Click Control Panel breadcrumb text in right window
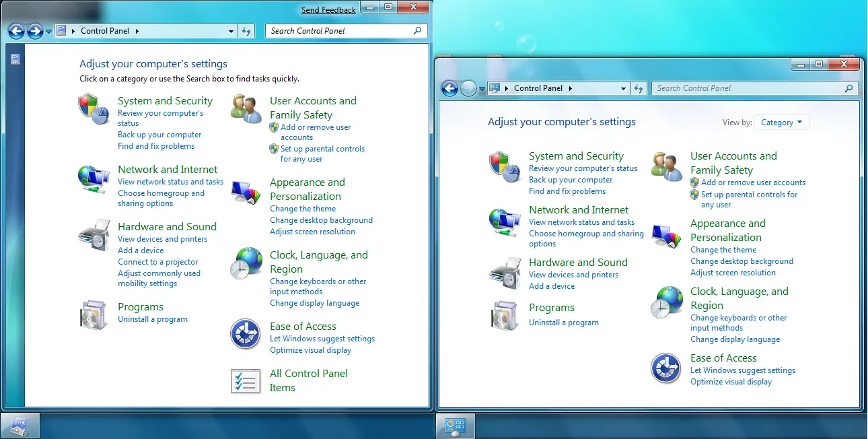 tap(538, 88)
